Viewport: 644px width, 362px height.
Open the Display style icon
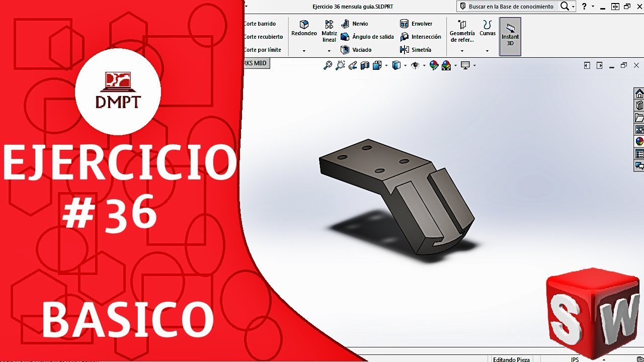[x=396, y=65]
